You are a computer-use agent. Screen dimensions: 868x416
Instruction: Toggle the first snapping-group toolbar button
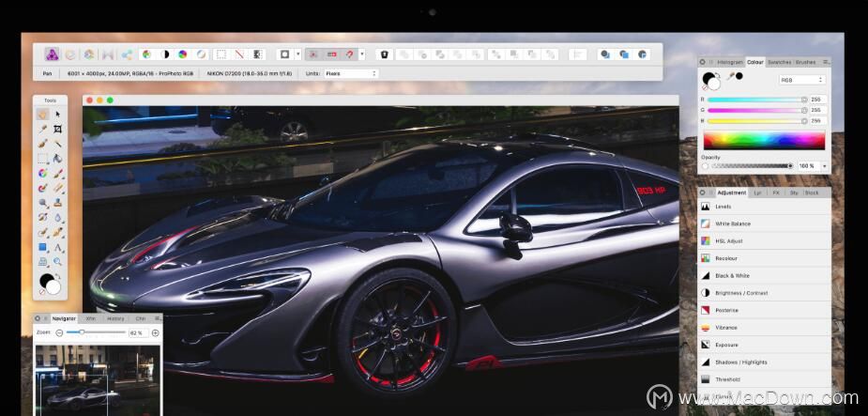[x=313, y=54]
